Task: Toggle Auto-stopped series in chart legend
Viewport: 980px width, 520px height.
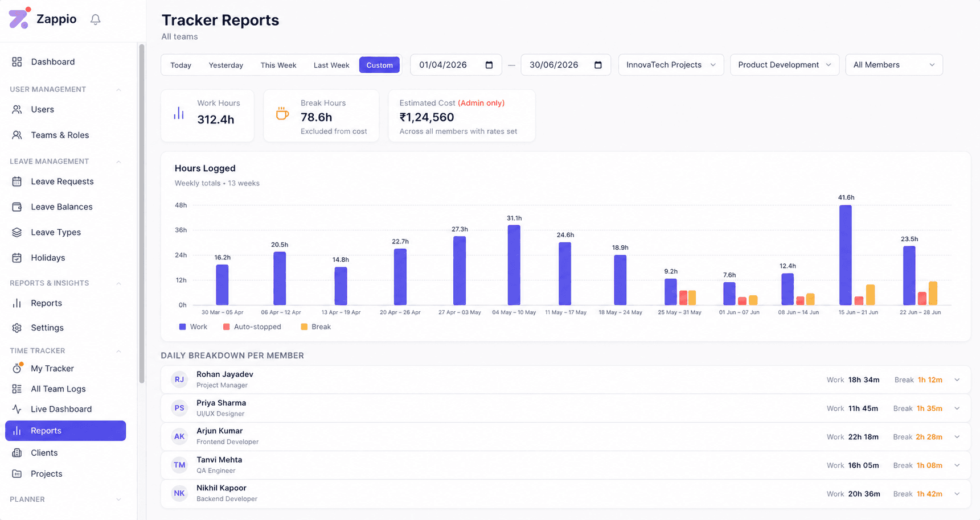Action: coord(252,327)
